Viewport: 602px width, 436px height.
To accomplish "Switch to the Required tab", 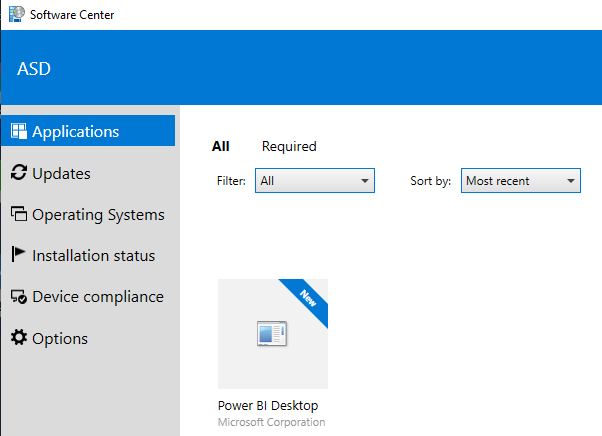I will coord(289,146).
